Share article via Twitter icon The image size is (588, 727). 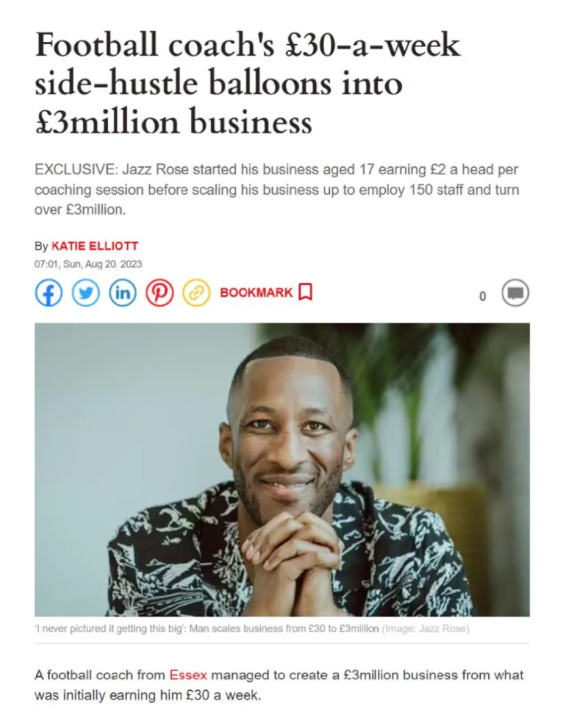pos(85,293)
